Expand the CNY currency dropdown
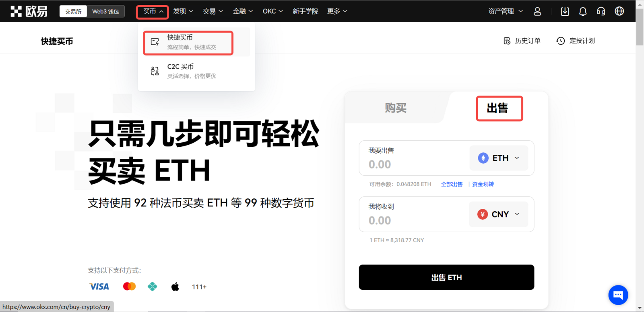 498,214
